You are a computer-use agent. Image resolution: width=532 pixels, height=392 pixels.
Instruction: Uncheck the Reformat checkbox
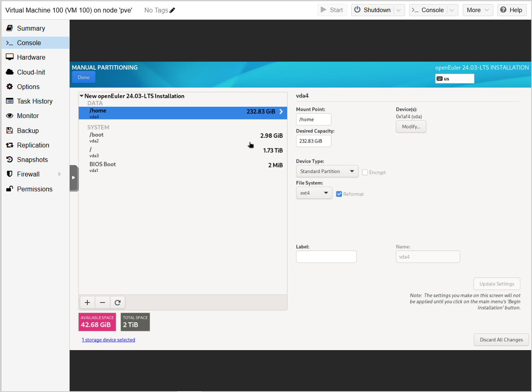click(x=339, y=194)
